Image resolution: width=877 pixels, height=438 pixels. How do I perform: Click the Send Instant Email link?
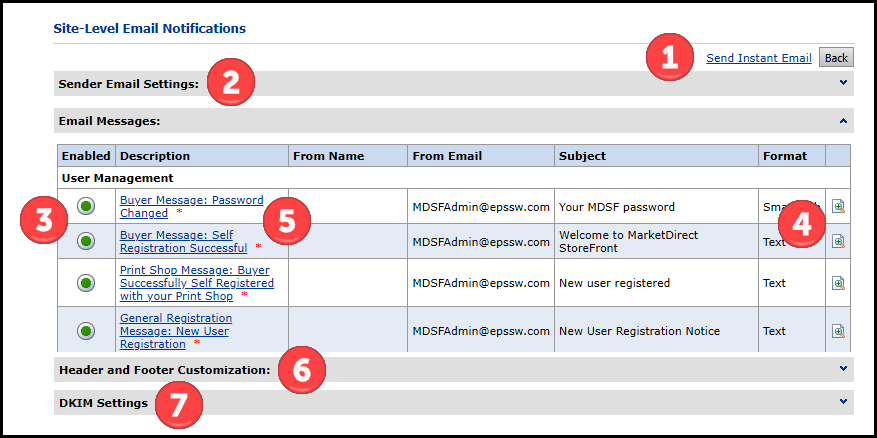pos(758,58)
